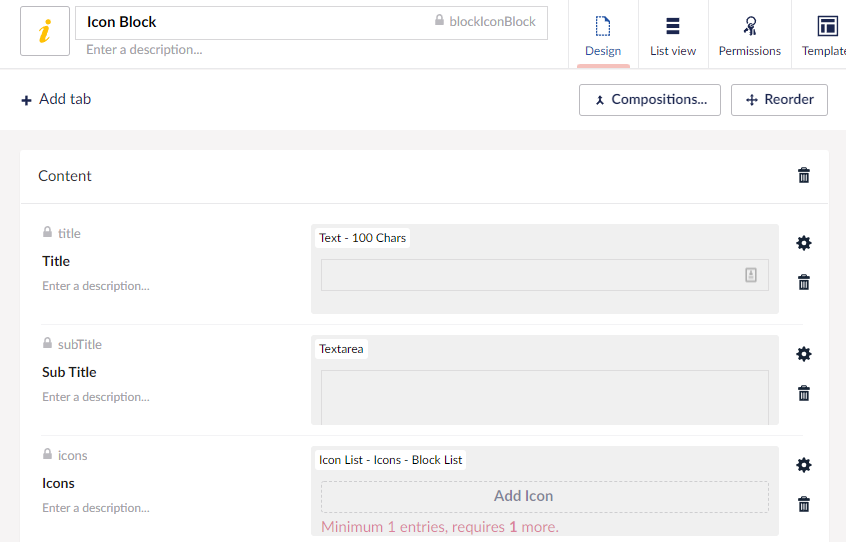
Task: Unlock the title alias lock
Action: (47, 232)
